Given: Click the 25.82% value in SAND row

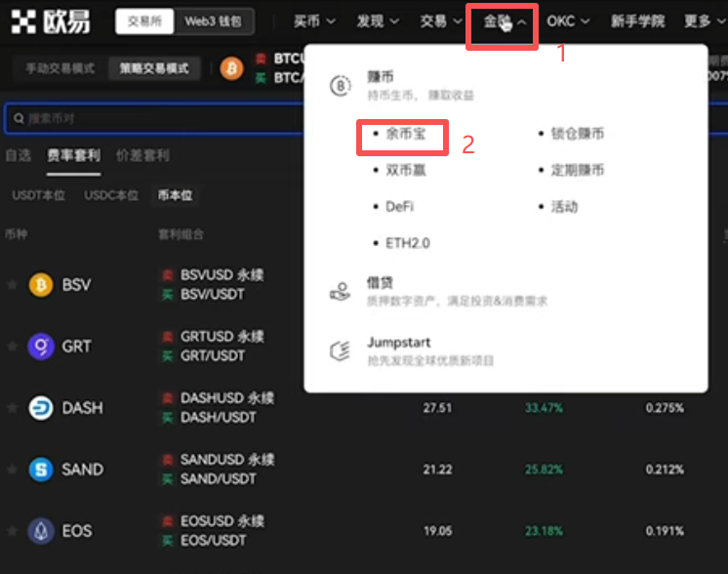Looking at the screenshot, I should pos(544,470).
